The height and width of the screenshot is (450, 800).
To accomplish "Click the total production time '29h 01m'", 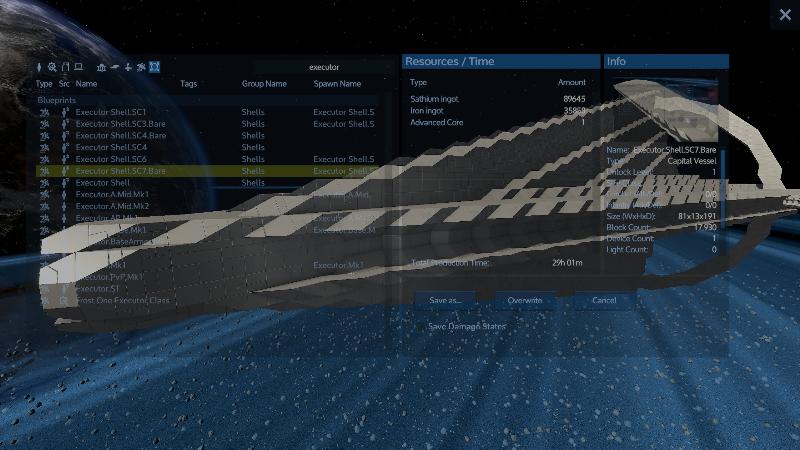I will [x=567, y=263].
